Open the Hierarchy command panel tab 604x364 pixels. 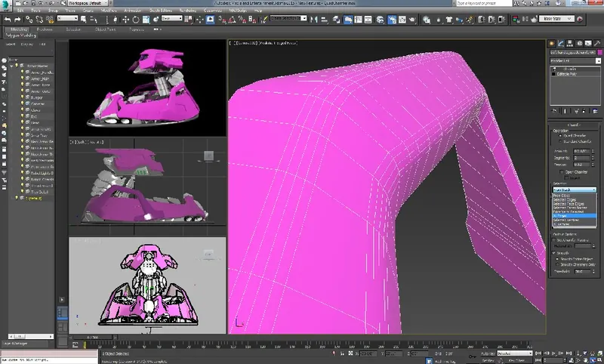pyautogui.click(x=570, y=43)
